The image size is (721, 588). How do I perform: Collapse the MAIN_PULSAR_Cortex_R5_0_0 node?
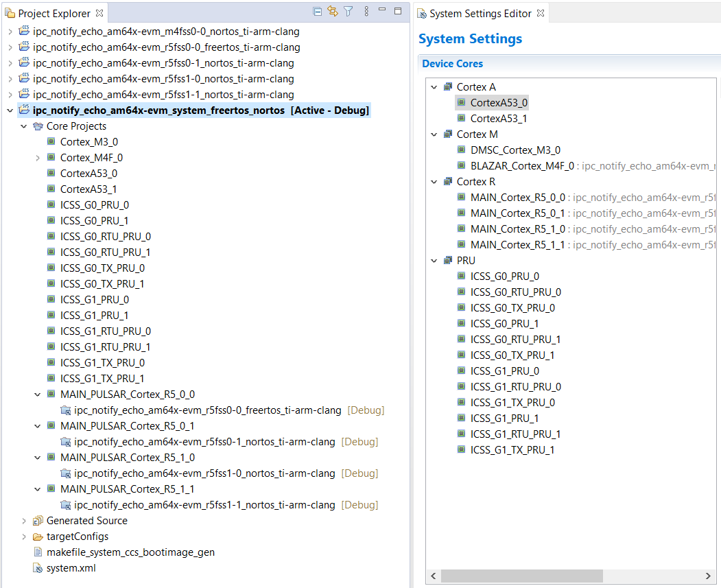coord(38,395)
